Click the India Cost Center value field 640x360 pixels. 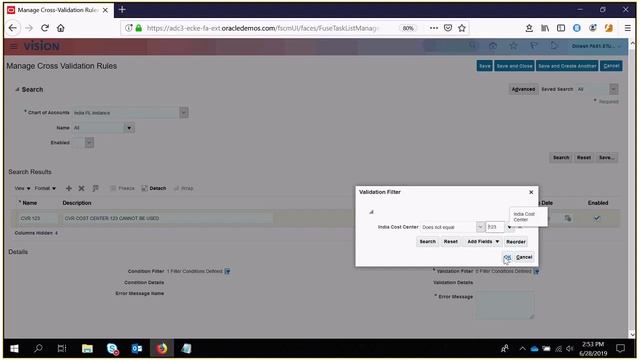(x=495, y=227)
